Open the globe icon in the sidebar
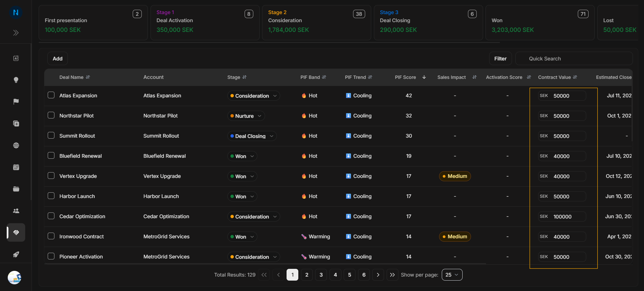 [x=16, y=145]
